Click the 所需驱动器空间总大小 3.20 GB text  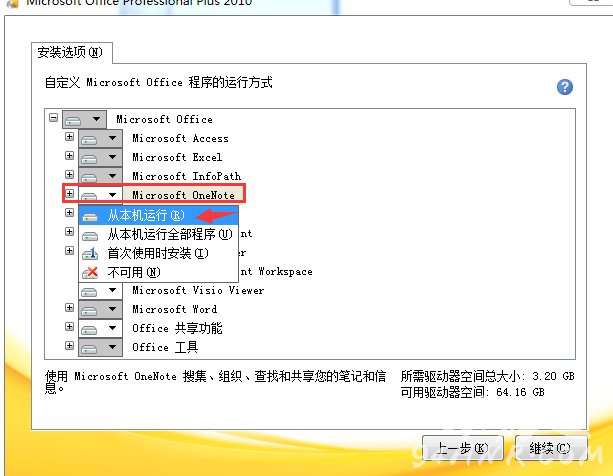click(x=487, y=376)
